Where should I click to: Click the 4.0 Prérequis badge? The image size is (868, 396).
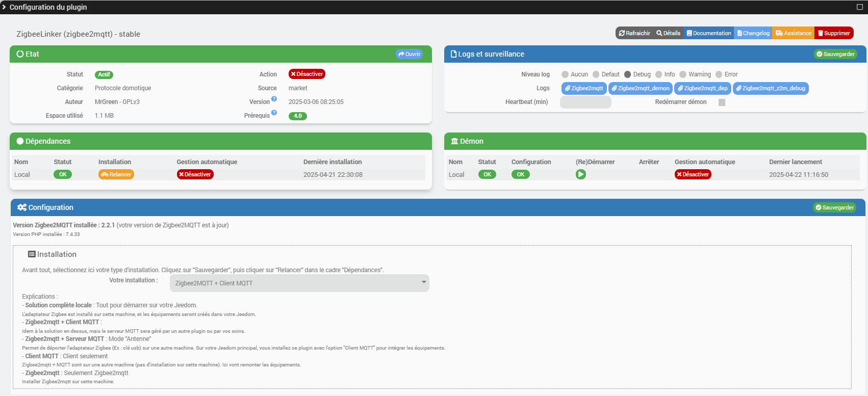tap(298, 116)
